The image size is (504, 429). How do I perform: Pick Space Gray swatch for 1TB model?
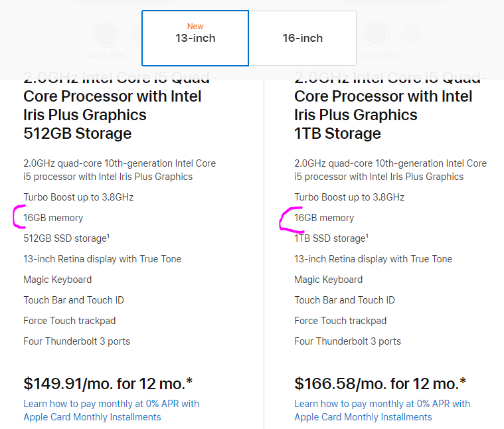pos(377,35)
